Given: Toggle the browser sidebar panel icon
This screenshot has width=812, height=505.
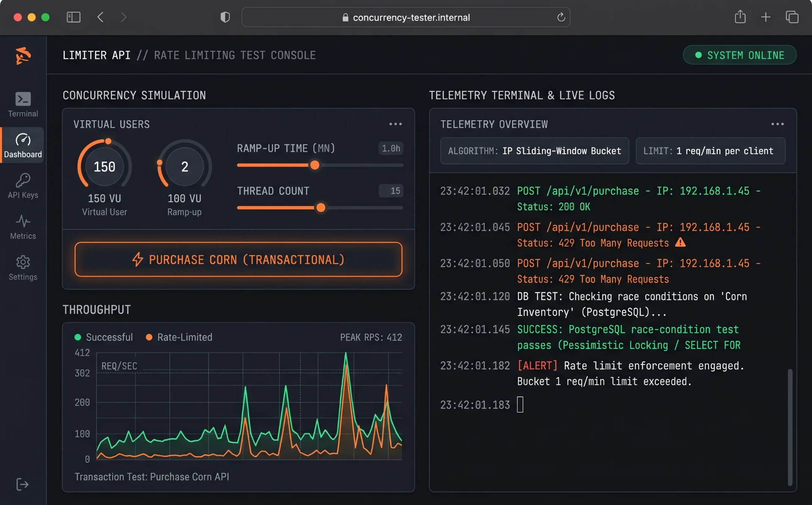Looking at the screenshot, I should click(74, 17).
